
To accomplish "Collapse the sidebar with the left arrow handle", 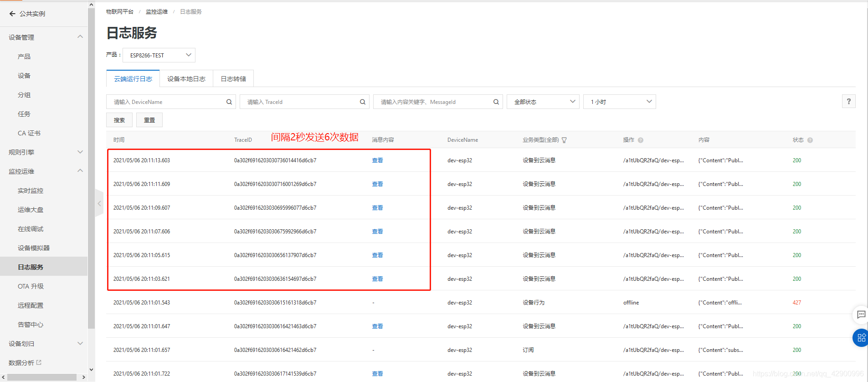I will (99, 203).
